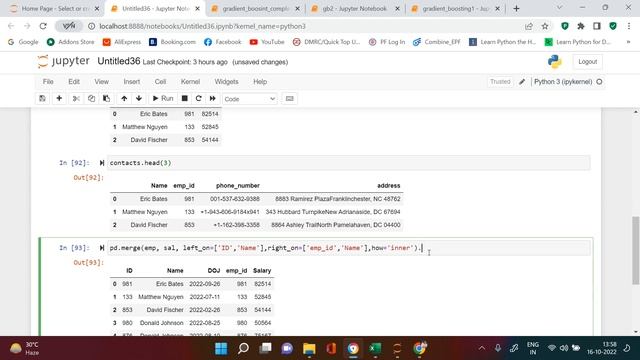This screenshot has width=640, height=360.
Task: Run cell In [92] side button
Action: (x=102, y=163)
